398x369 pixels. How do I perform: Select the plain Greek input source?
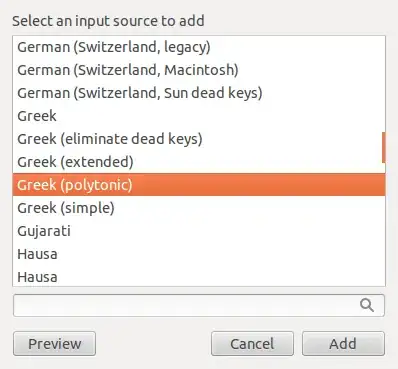[199, 116]
